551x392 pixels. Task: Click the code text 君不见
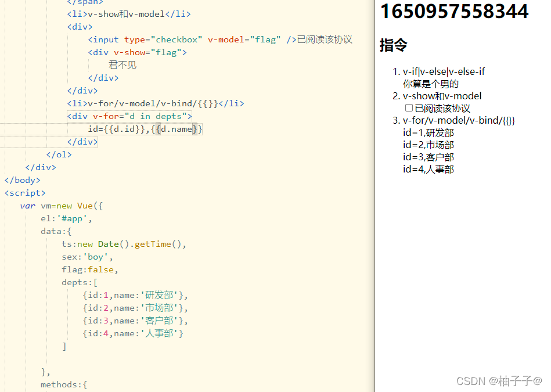point(123,65)
